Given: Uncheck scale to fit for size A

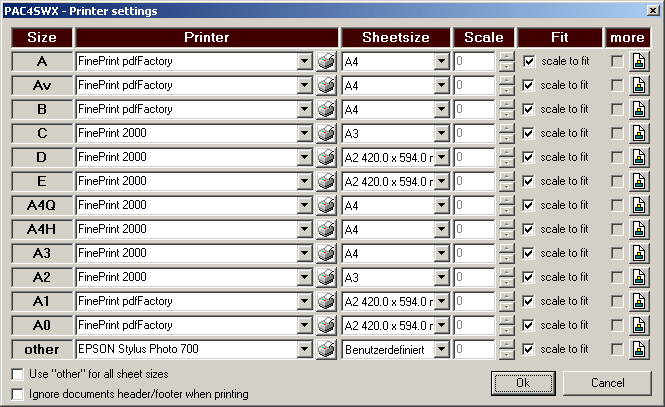Looking at the screenshot, I should [x=528, y=61].
